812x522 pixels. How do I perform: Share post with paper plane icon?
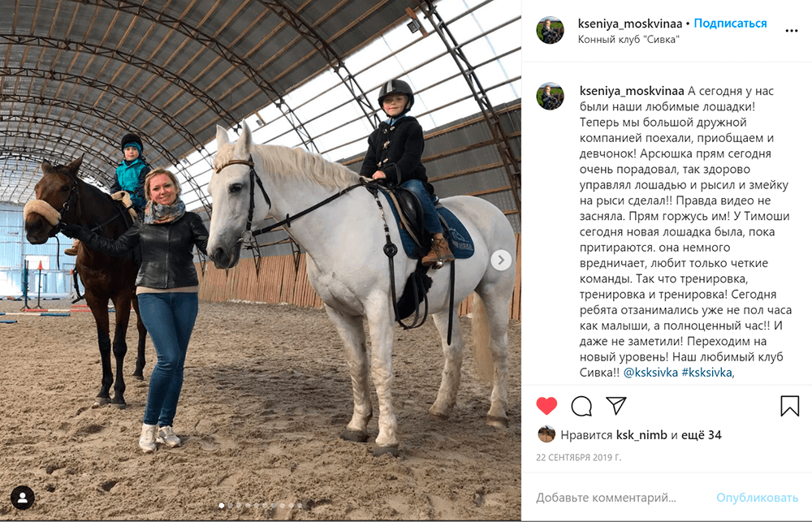click(616, 405)
